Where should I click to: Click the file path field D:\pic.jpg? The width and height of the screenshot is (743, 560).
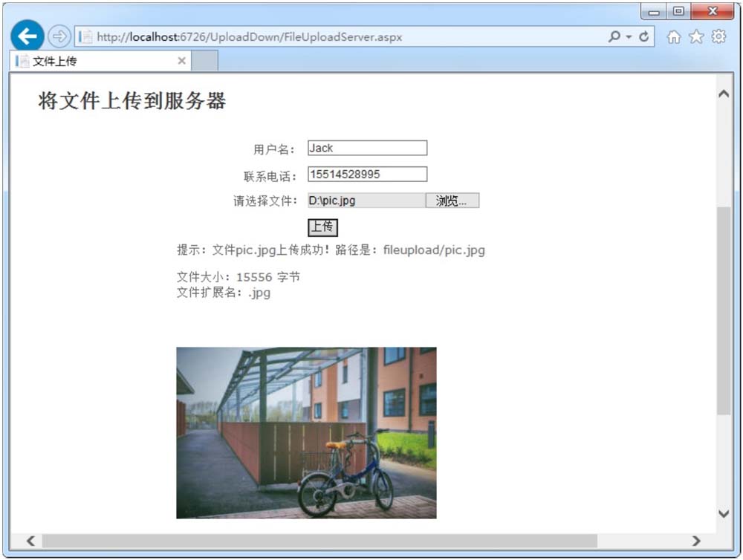point(366,201)
